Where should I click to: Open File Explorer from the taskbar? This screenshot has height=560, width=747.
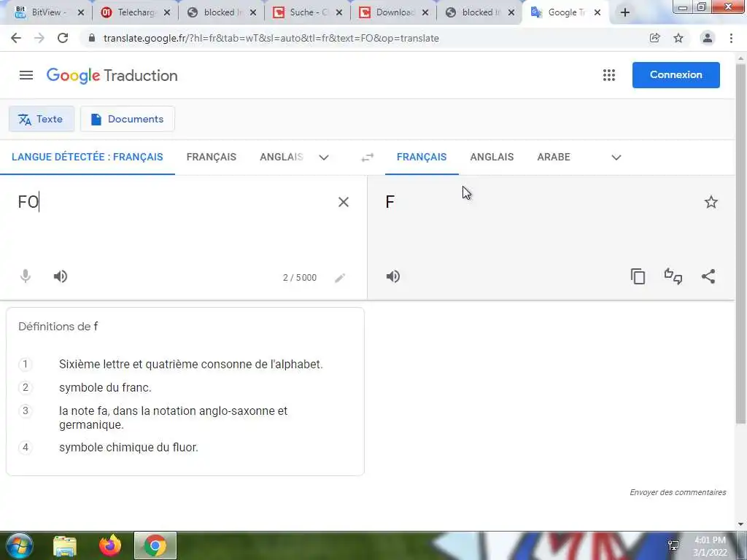[x=65, y=546]
